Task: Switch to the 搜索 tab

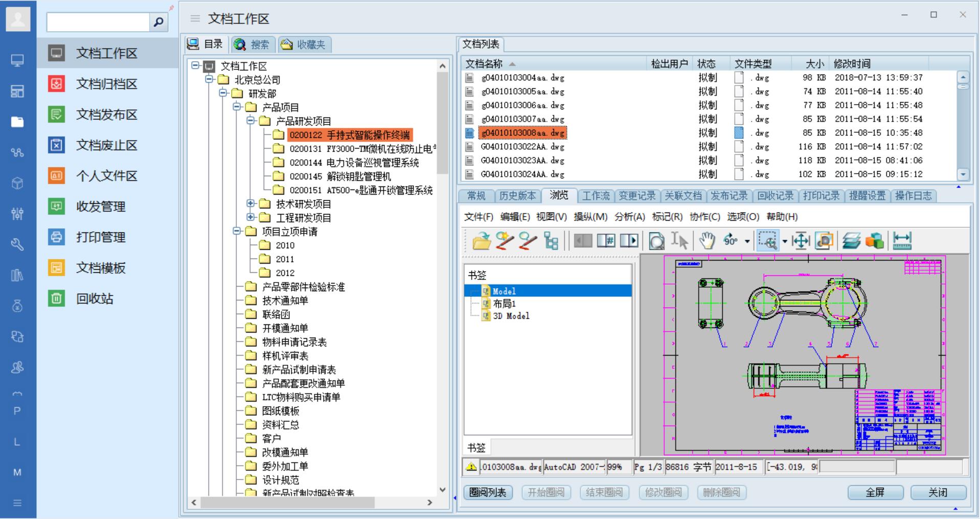Action: (x=253, y=44)
